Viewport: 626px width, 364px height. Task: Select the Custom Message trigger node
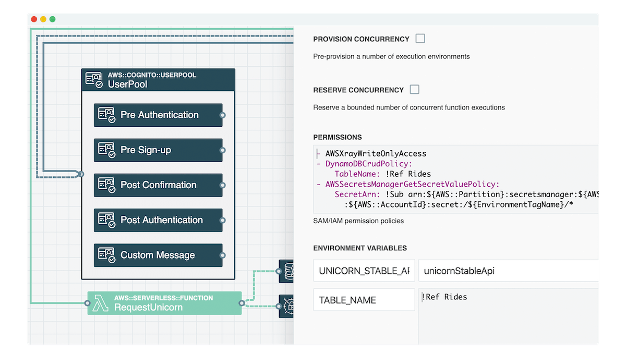click(x=158, y=255)
